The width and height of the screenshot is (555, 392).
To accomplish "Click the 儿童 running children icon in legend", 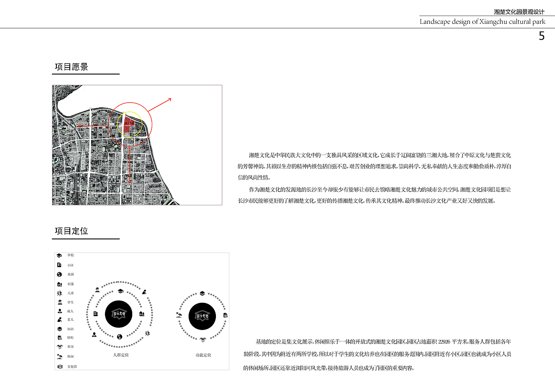I will tap(59, 293).
